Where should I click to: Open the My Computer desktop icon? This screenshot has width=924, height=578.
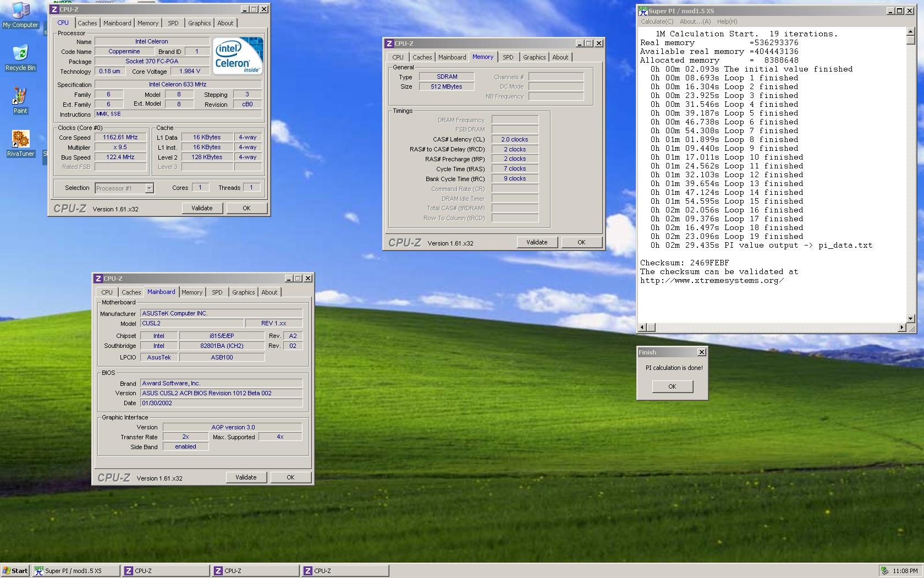pyautogui.click(x=20, y=14)
